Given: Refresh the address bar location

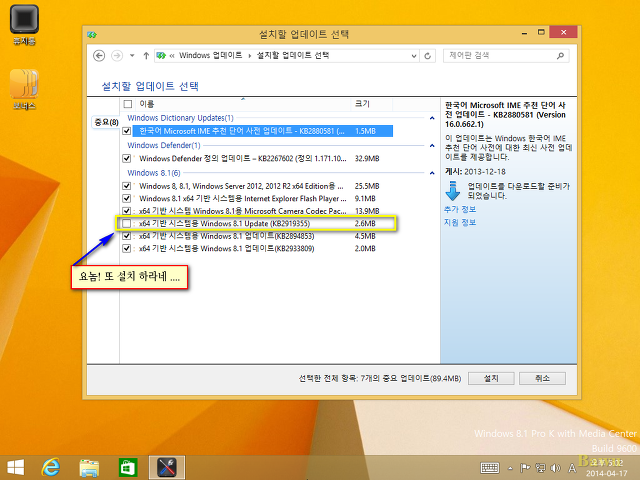Looking at the screenshot, I should click(x=427, y=56).
